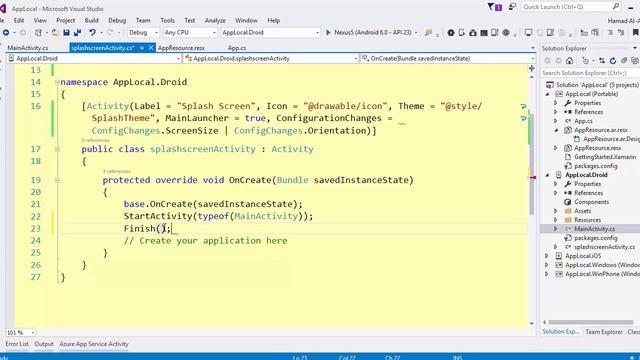Click the Navigate Backward icon
The width and height of the screenshot is (640, 360).
(x=6, y=32)
